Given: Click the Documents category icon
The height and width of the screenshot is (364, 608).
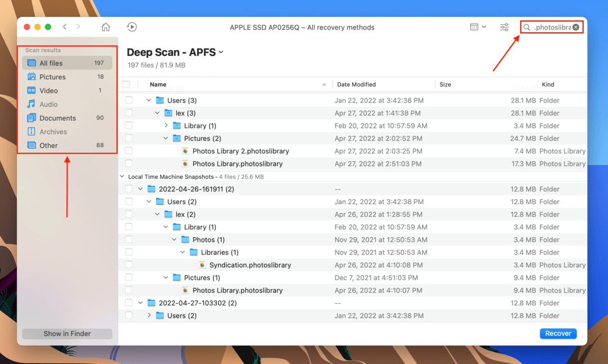Looking at the screenshot, I should click(x=32, y=118).
